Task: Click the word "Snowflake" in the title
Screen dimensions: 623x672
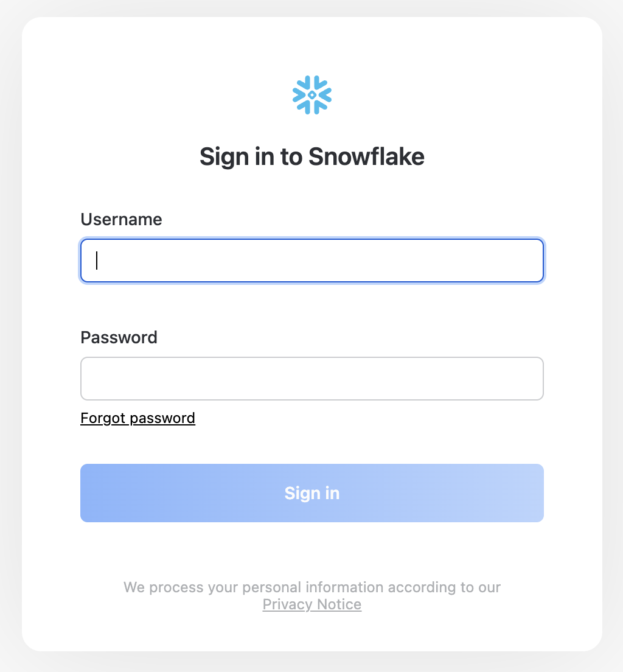Action: pyautogui.click(x=366, y=157)
